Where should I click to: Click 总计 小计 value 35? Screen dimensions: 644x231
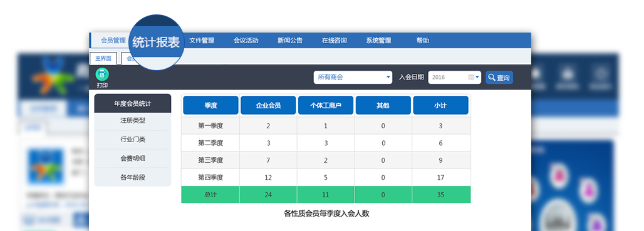440,195
